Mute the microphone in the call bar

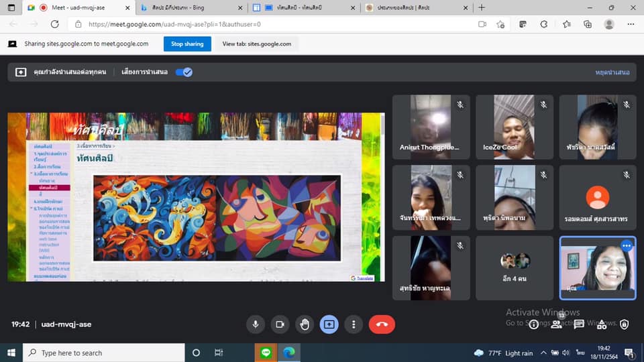coord(255,324)
